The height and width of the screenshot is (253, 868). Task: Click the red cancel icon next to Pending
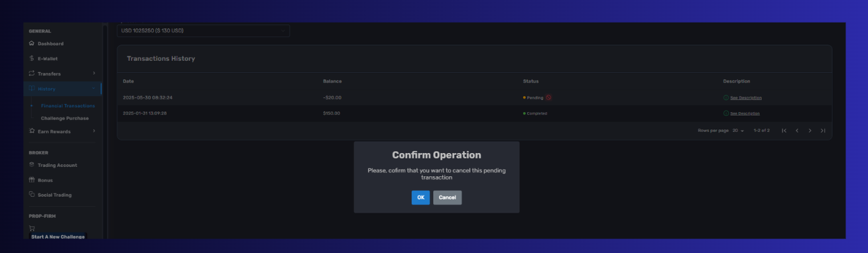(548, 97)
